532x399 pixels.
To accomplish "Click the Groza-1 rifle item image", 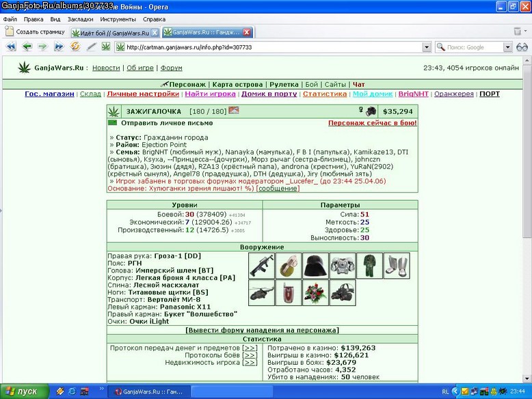I will coord(261,266).
